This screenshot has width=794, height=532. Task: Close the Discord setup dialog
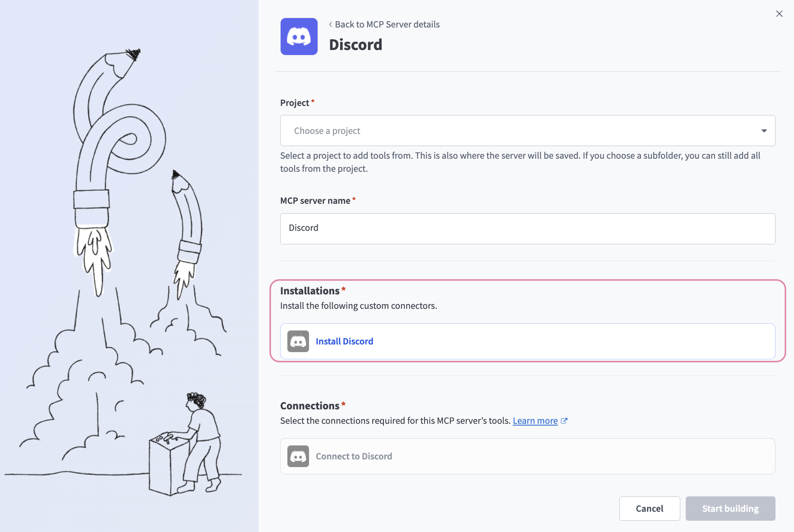click(779, 14)
